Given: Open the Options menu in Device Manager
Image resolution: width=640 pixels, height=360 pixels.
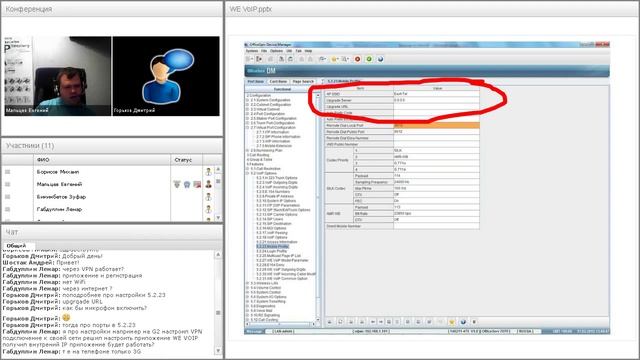Looking at the screenshot, I should point(276,51).
